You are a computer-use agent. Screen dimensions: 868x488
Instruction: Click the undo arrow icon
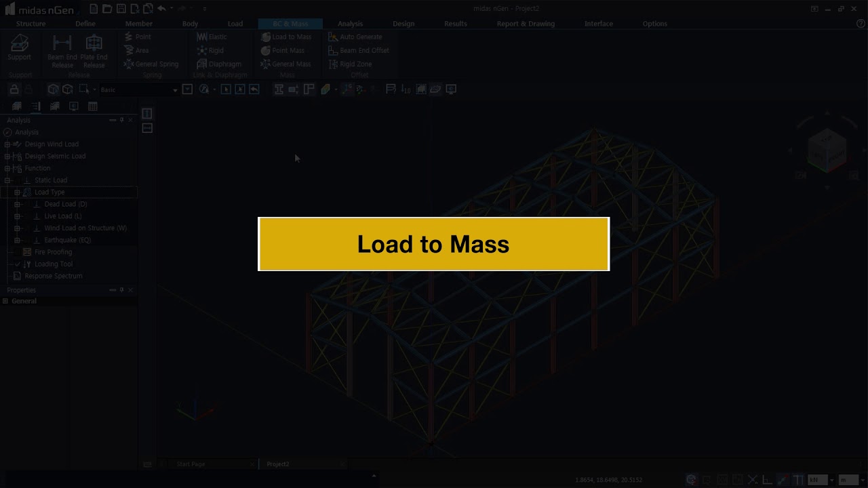coord(161,9)
